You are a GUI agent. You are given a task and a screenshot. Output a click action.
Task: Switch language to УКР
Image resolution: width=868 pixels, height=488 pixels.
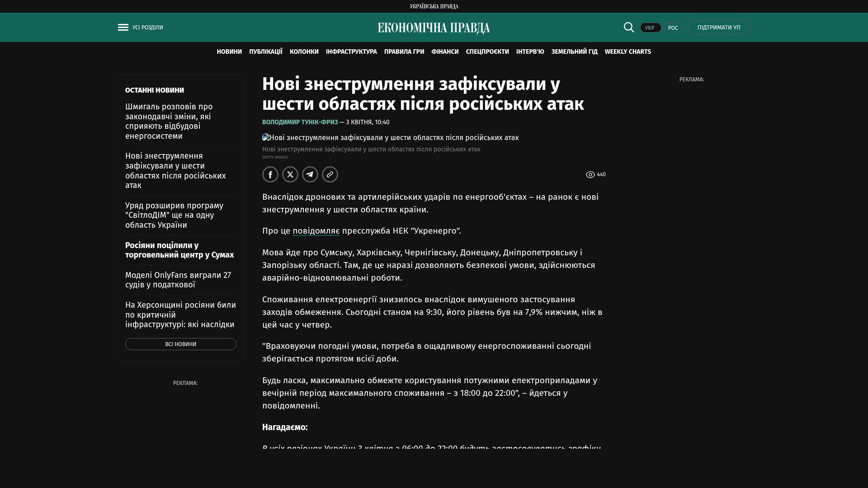click(x=650, y=28)
